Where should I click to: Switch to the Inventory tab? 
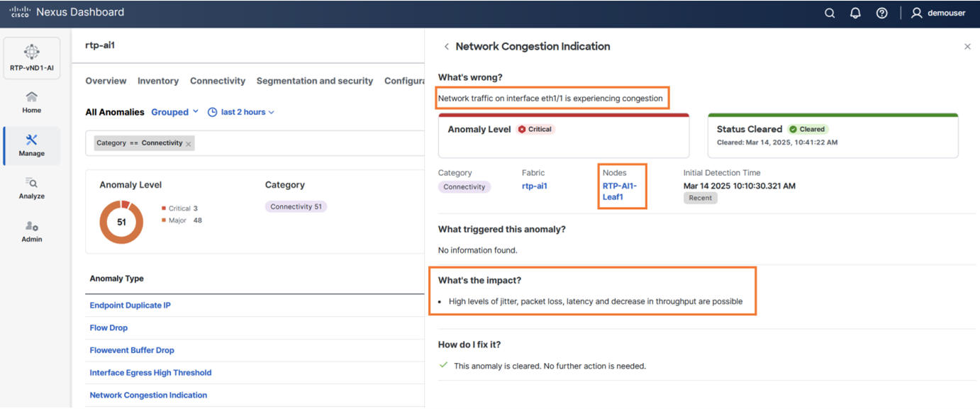(158, 81)
